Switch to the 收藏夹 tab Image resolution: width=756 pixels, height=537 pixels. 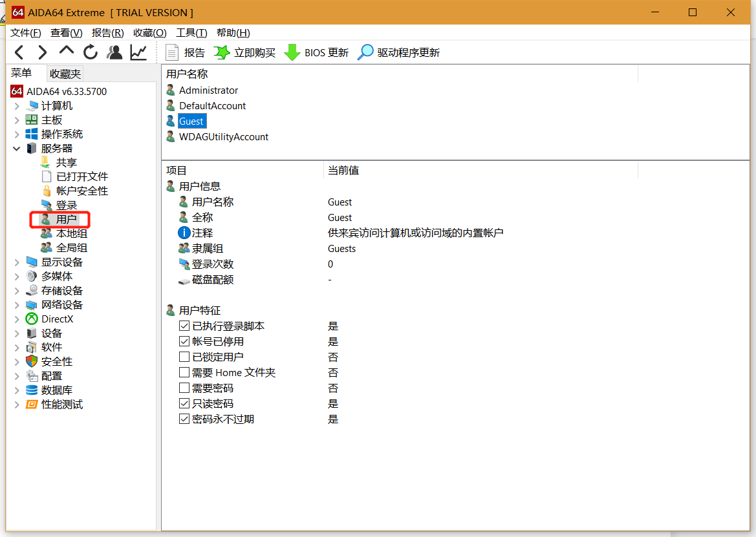coord(64,73)
